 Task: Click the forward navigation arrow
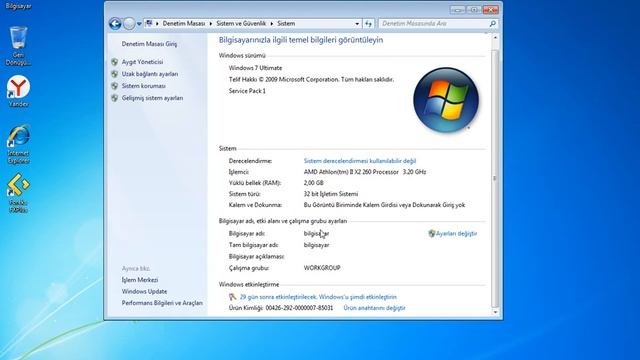pos(129,24)
